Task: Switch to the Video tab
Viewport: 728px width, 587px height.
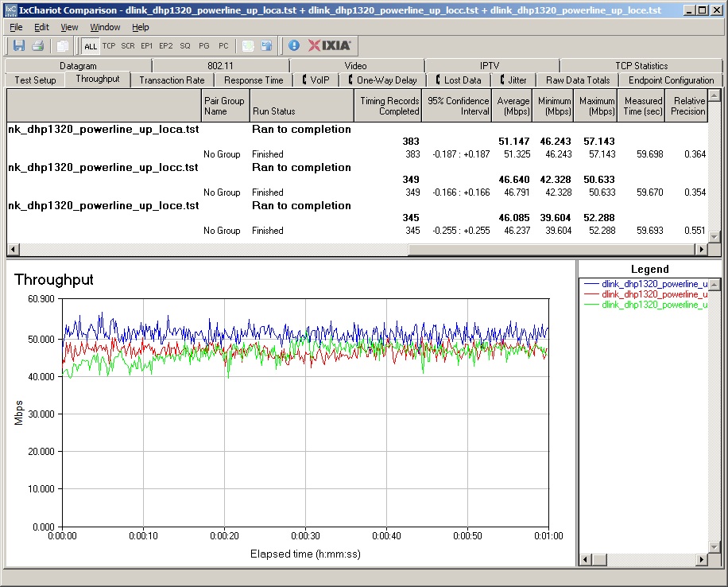Action: (x=355, y=65)
